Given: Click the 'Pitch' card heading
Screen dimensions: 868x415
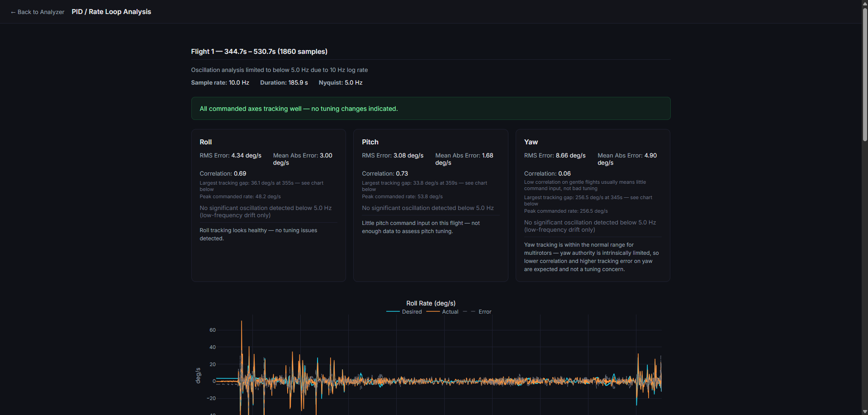Looking at the screenshot, I should click(x=370, y=142).
